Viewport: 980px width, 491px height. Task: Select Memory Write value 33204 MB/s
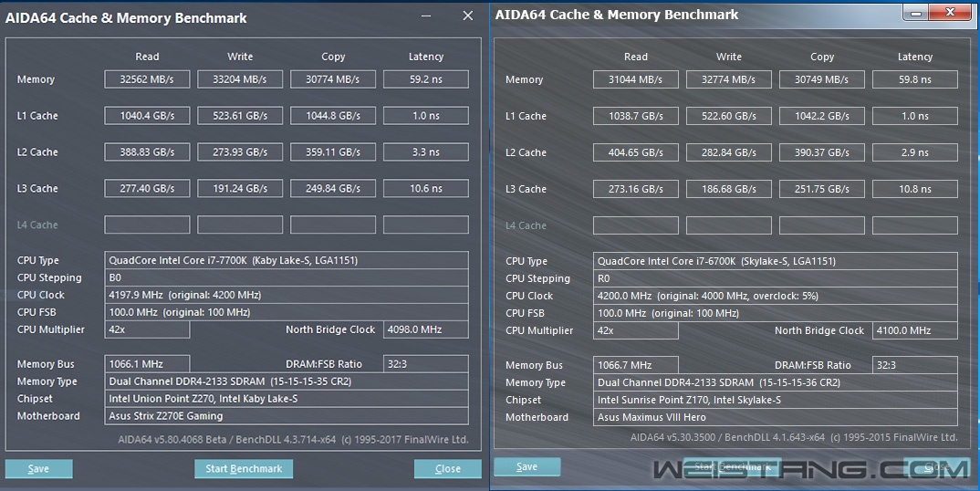coord(240,79)
